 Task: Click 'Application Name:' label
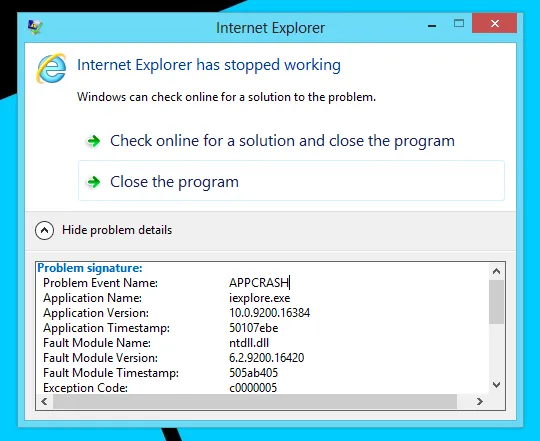[x=93, y=298]
